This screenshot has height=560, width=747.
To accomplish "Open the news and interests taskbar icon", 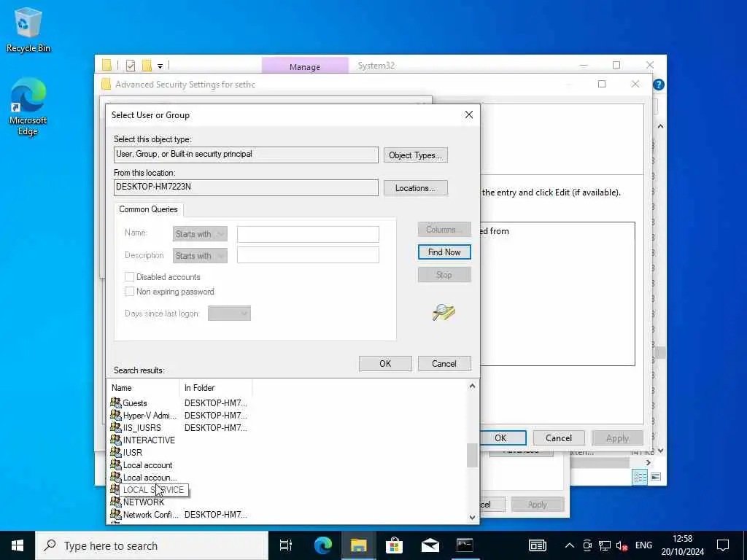I will (538, 545).
